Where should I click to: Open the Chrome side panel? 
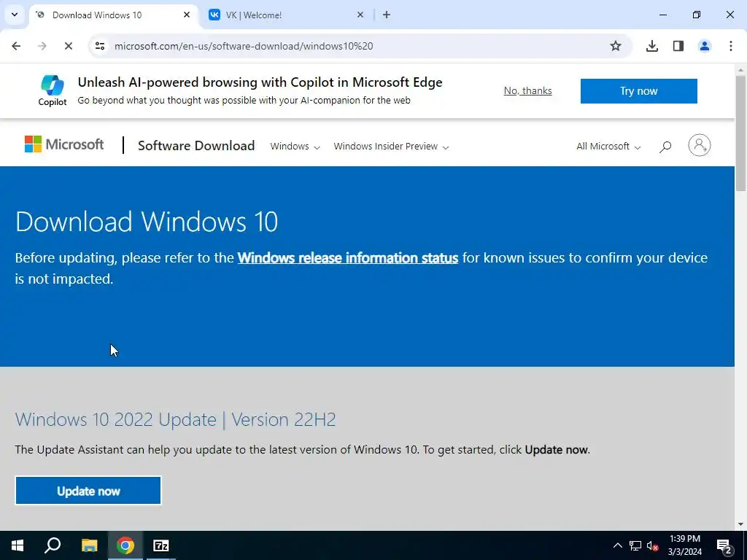pyautogui.click(x=678, y=46)
